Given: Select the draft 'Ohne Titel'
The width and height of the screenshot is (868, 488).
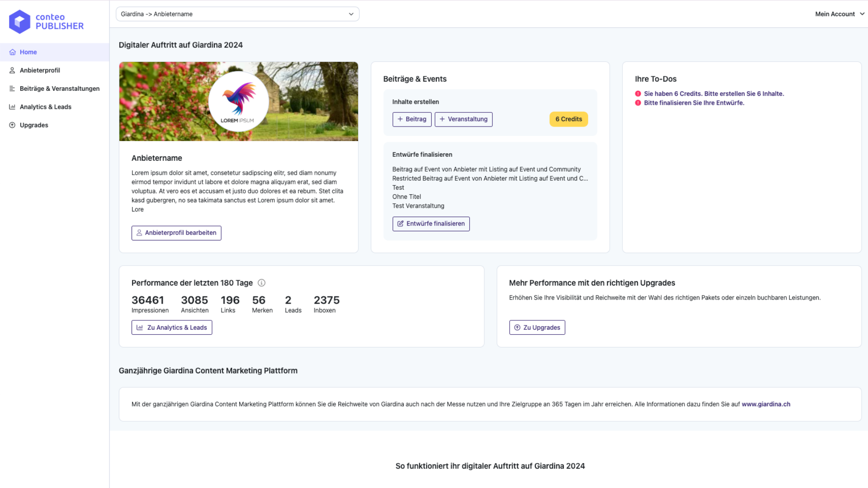Looking at the screenshot, I should [x=406, y=197].
